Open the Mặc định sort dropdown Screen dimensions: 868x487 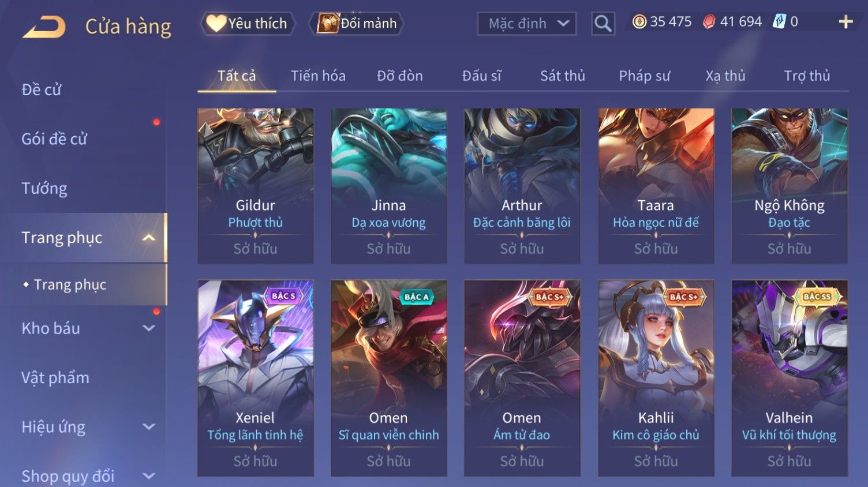pos(527,24)
